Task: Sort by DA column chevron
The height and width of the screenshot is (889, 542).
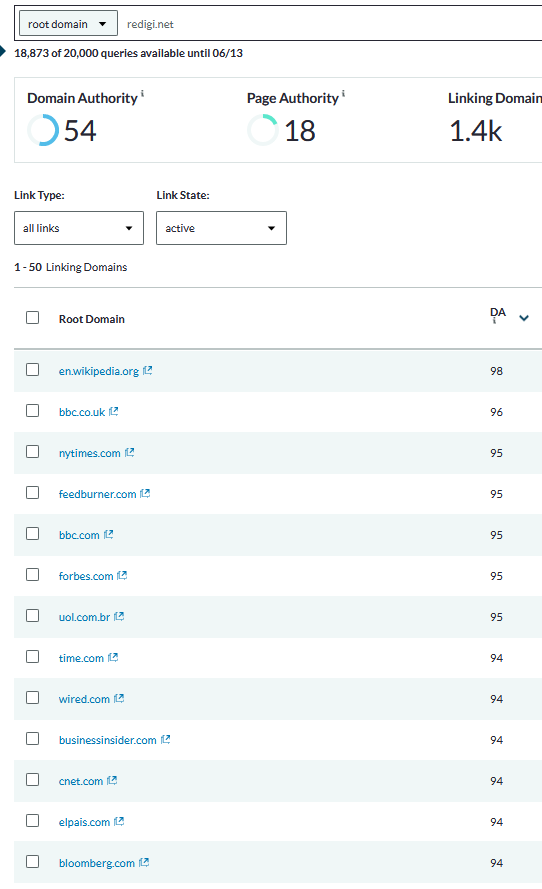Action: click(524, 318)
